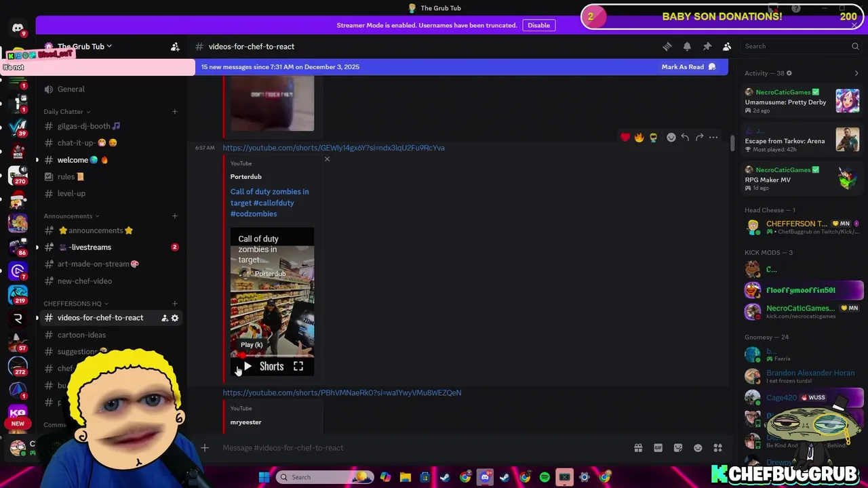Viewport: 868px width, 488px height.
Task: Open the Call of duty zombies video title
Action: click(269, 203)
